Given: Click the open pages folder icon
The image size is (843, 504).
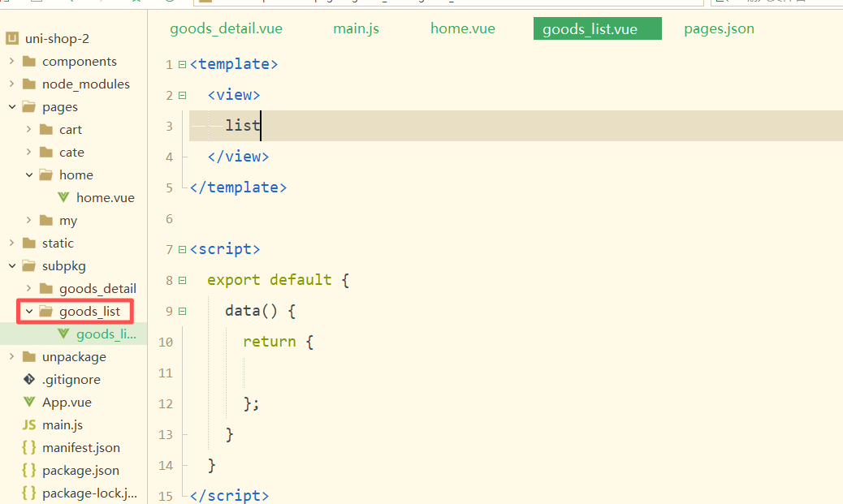Looking at the screenshot, I should click(29, 106).
